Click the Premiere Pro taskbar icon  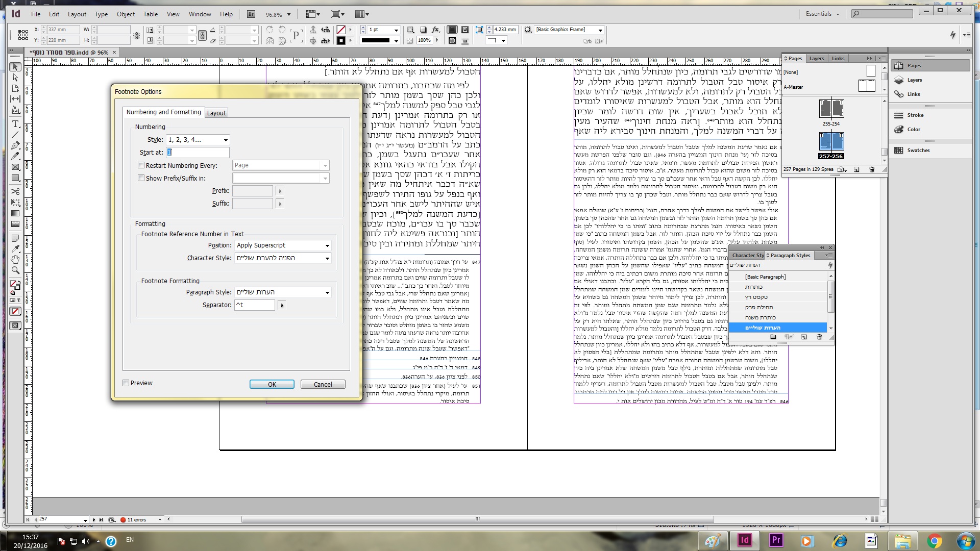point(776,540)
